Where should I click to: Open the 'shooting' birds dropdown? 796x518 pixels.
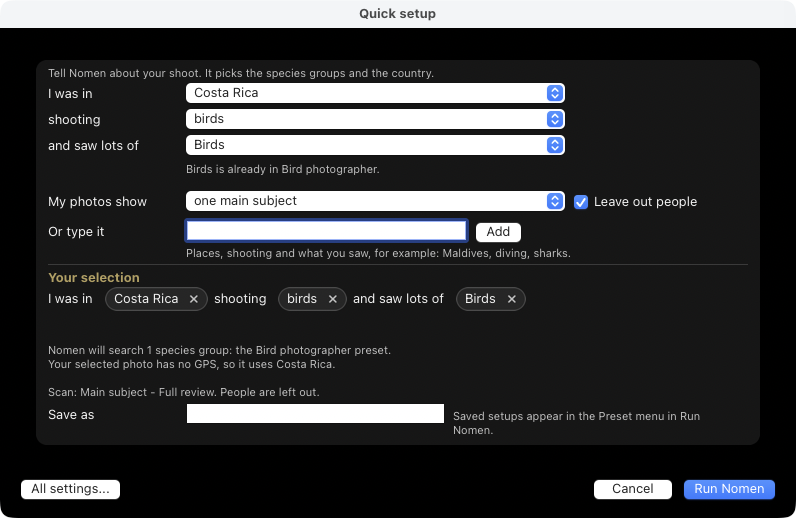click(375, 119)
